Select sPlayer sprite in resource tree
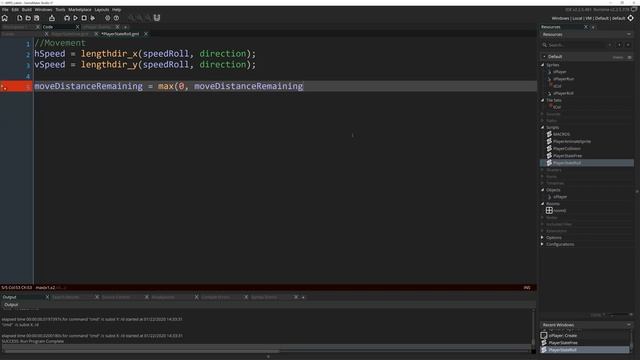This screenshot has height=360, width=640. [x=560, y=72]
